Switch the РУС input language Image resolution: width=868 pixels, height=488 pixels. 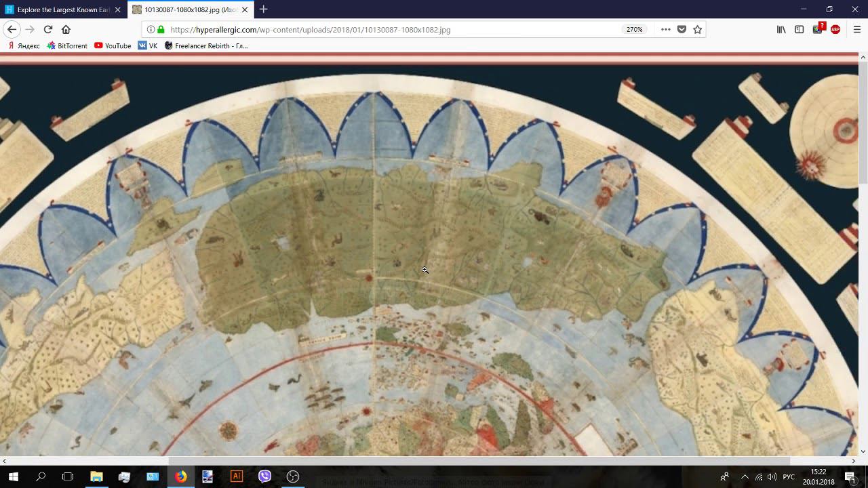click(x=789, y=476)
